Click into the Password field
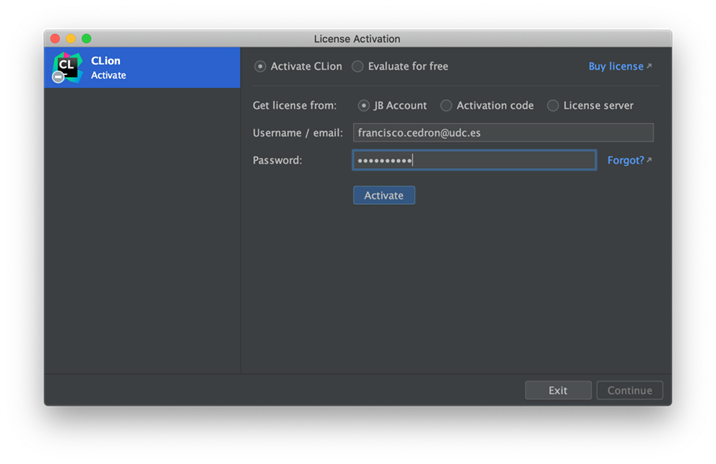The width and height of the screenshot is (716, 464). pyautogui.click(x=474, y=160)
